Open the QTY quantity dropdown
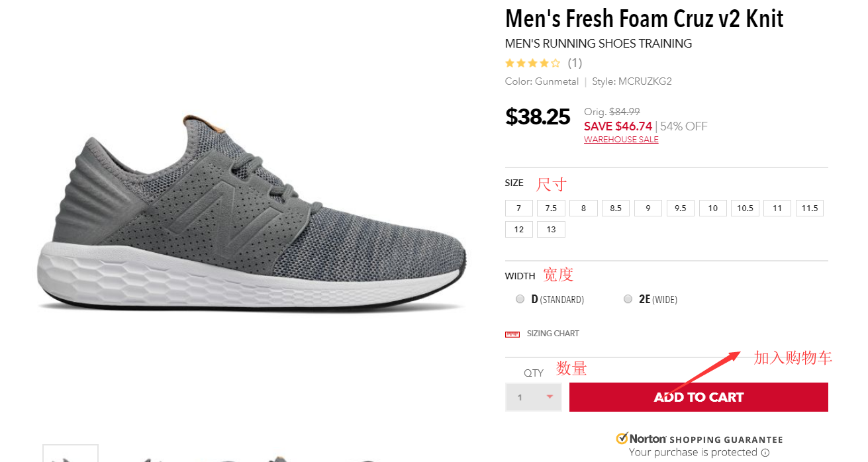This screenshot has width=868, height=462. [533, 397]
